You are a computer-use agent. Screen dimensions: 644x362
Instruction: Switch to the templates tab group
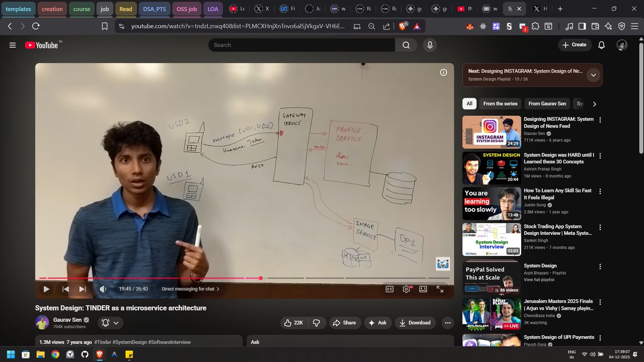coord(18,9)
